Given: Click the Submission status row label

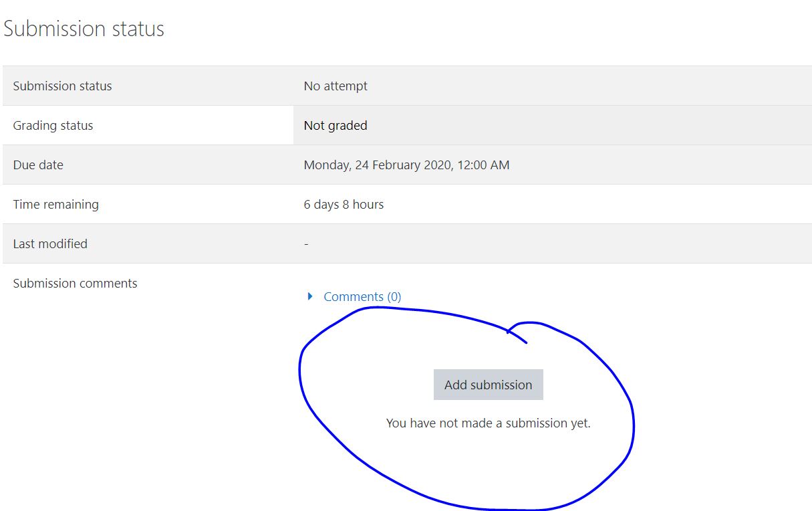Looking at the screenshot, I should click(62, 86).
